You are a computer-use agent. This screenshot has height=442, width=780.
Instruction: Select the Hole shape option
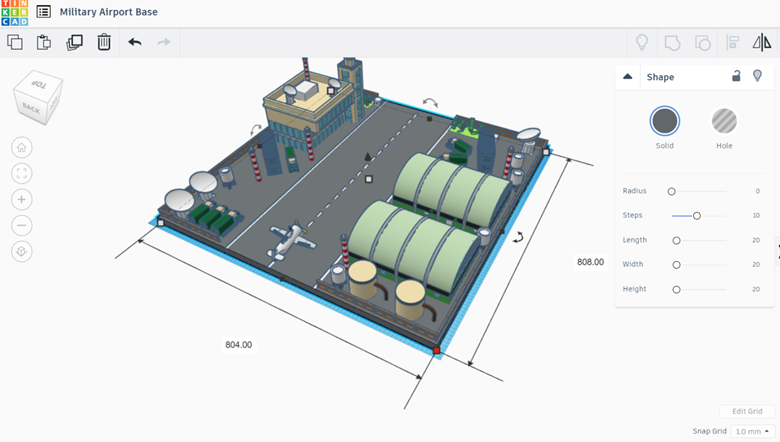[x=724, y=121]
